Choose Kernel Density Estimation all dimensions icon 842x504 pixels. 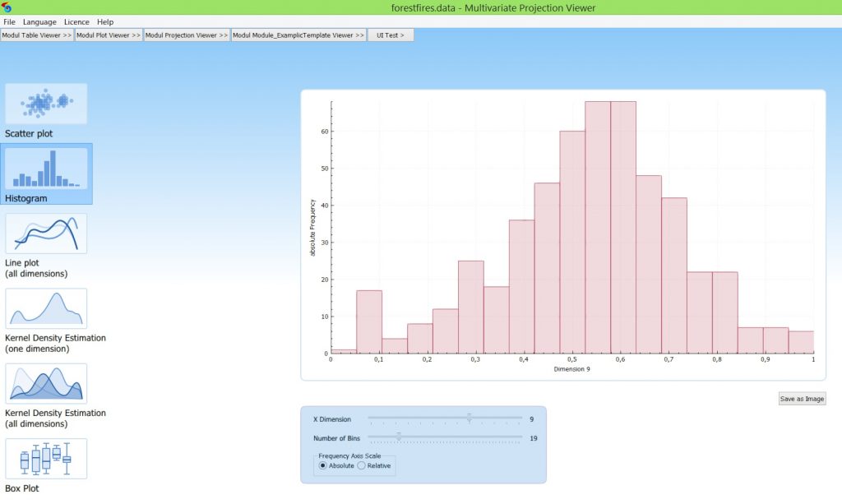[46, 383]
